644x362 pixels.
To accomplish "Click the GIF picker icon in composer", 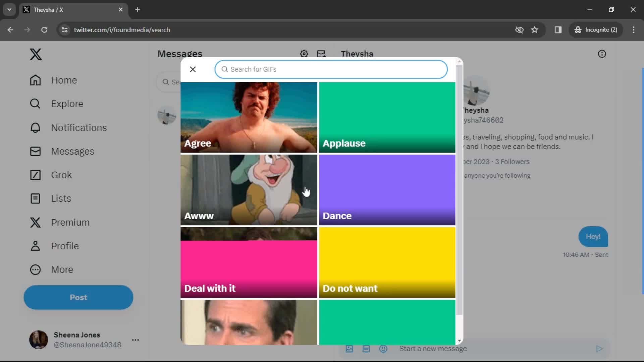I will click(366, 349).
